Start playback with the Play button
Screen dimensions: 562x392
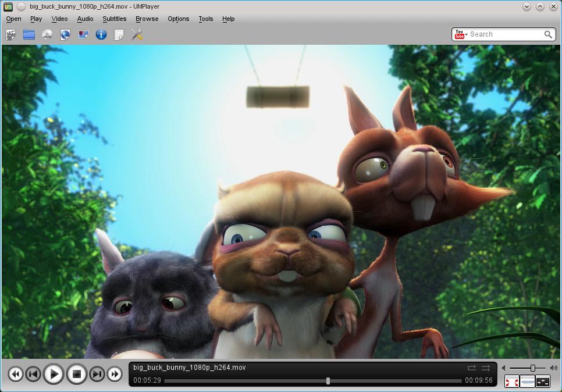(x=54, y=374)
